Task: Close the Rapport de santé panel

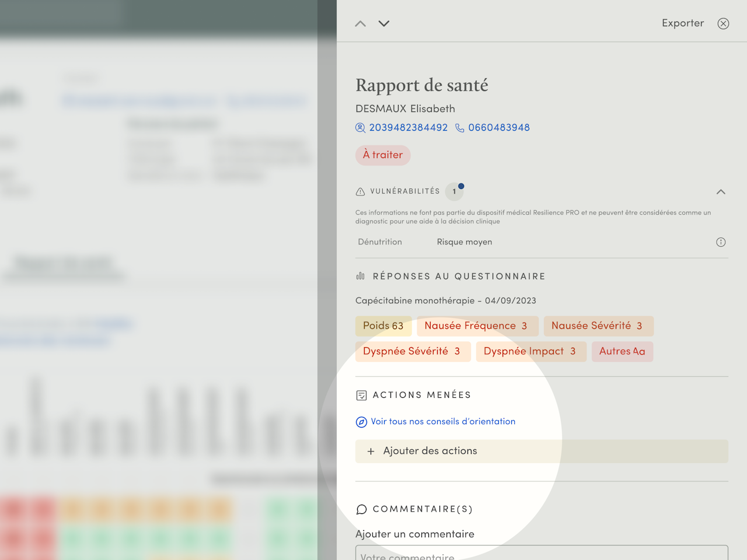Action: pyautogui.click(x=723, y=24)
